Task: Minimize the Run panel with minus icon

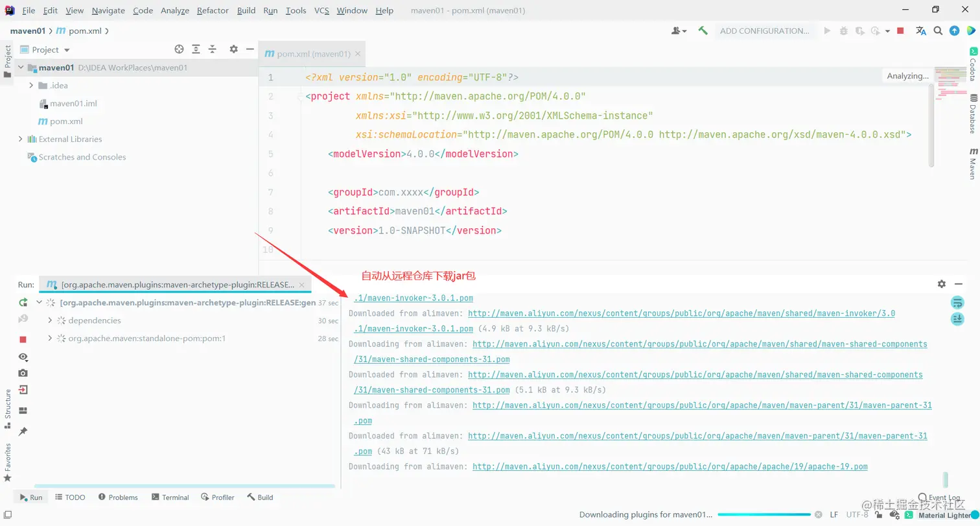Action: coord(959,284)
